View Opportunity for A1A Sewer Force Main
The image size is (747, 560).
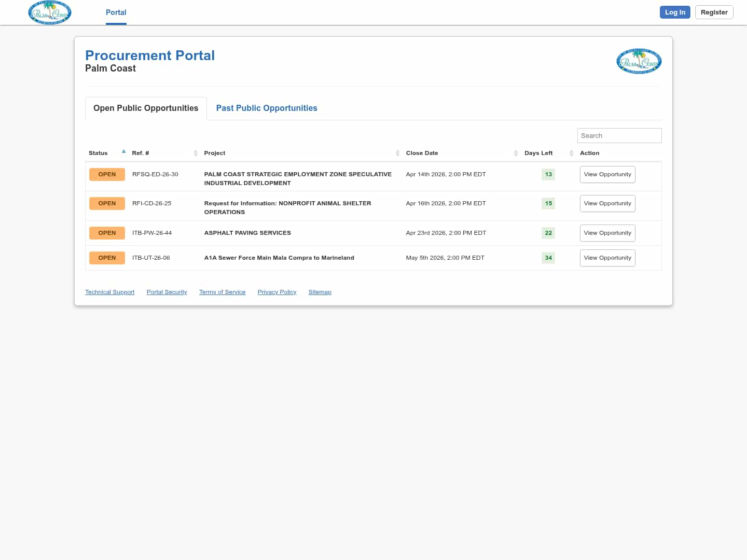click(x=607, y=258)
